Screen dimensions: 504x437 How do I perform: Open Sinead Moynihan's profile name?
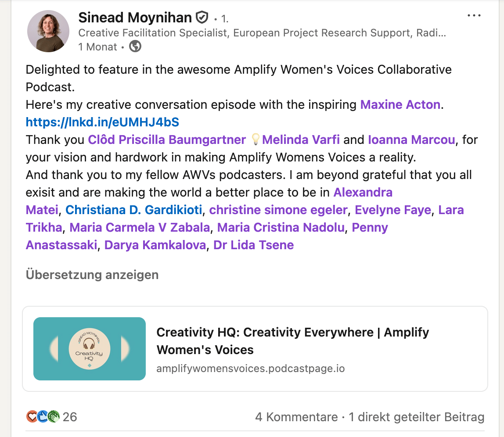tap(136, 17)
